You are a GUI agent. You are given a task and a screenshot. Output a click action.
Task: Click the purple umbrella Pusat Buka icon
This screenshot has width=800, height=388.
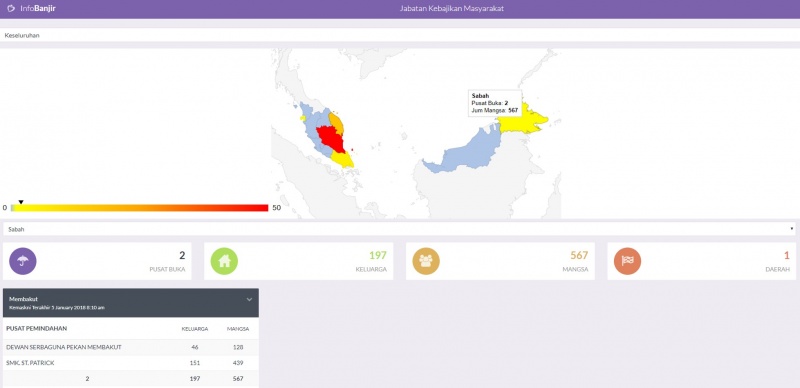(23, 261)
